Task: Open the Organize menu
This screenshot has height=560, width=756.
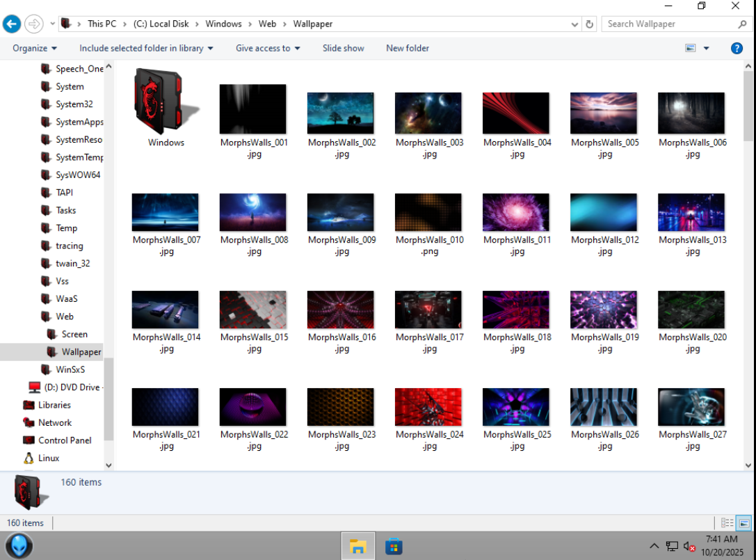Action: click(x=35, y=48)
